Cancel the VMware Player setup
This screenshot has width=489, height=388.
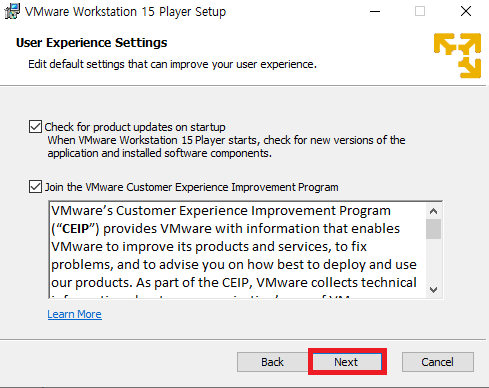pyautogui.click(x=437, y=362)
